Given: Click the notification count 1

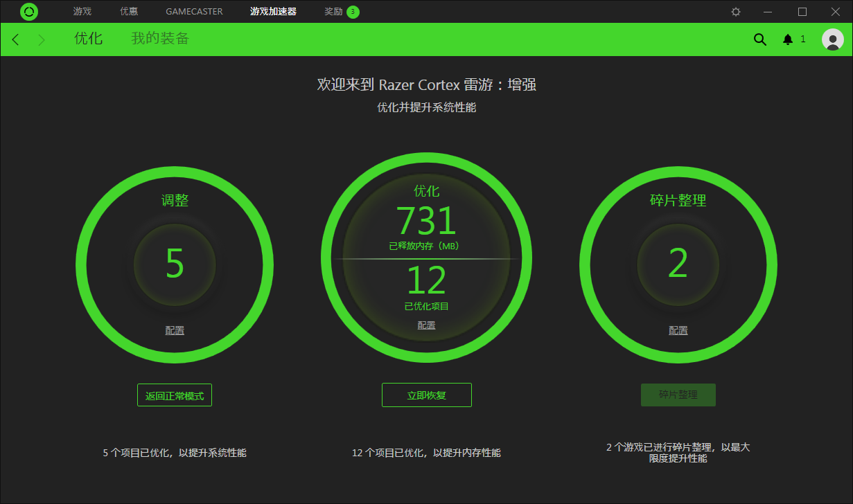Looking at the screenshot, I should pyautogui.click(x=803, y=39).
